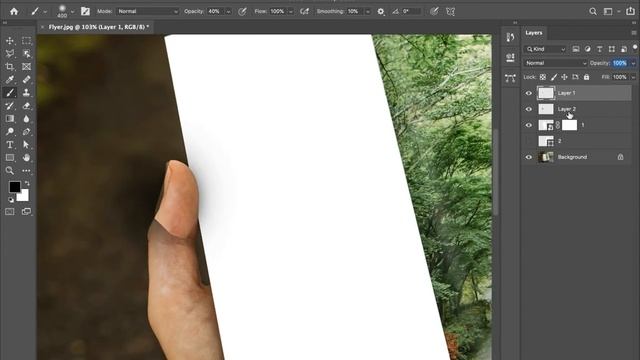Select the Frame tool
The width and height of the screenshot is (640, 360).
coord(27,67)
